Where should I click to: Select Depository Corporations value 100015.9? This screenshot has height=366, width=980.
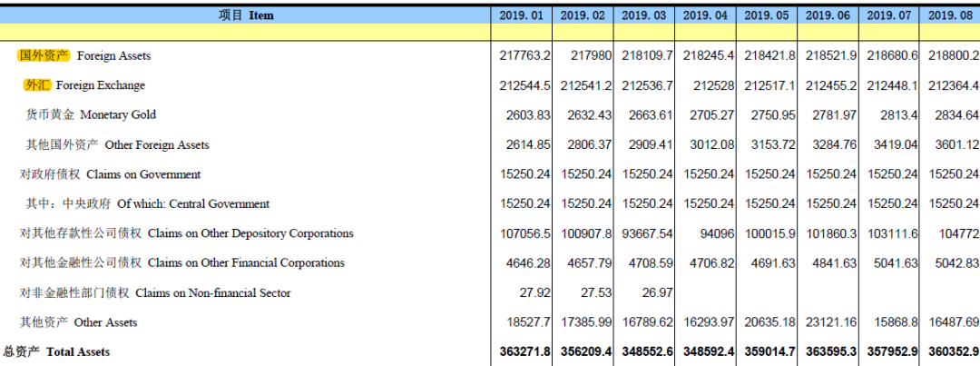pyautogui.click(x=770, y=233)
